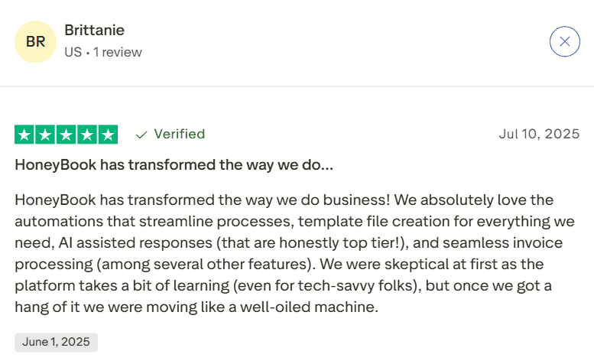
Task: Click the June 1, 2025 experience date badge
Action: click(56, 342)
